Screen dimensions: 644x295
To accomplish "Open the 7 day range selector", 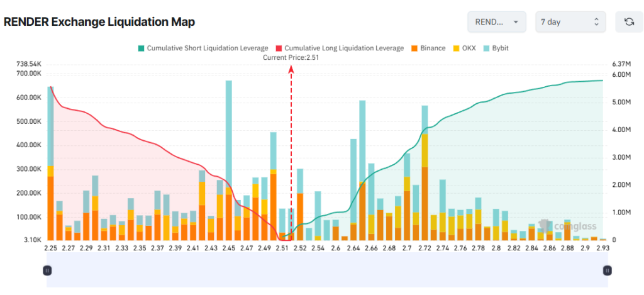I will point(570,22).
